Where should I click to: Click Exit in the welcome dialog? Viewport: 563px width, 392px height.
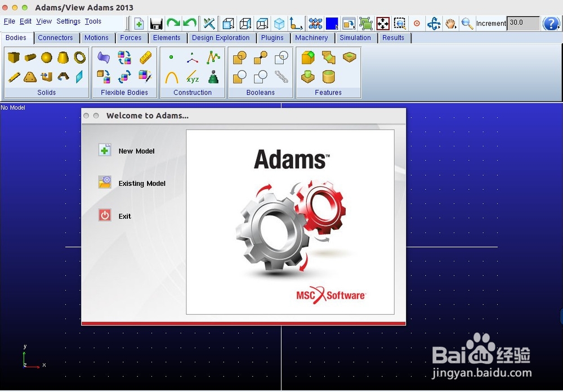[x=115, y=216]
